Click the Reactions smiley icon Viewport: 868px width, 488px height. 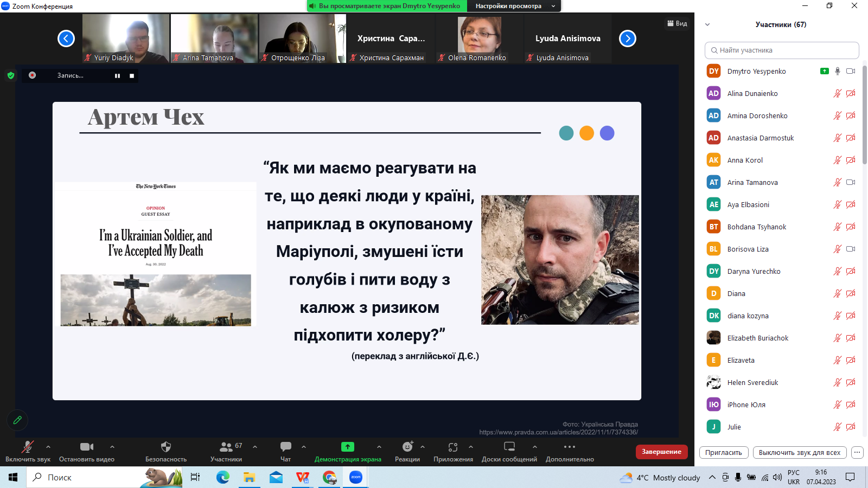(407, 447)
